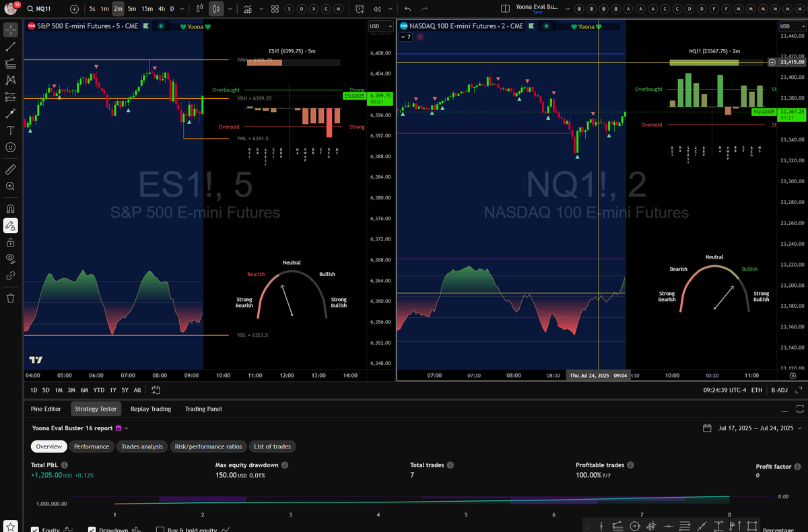Image resolution: width=808 pixels, height=532 pixels.
Task: Select the brush drawing tool
Action: 11,113
